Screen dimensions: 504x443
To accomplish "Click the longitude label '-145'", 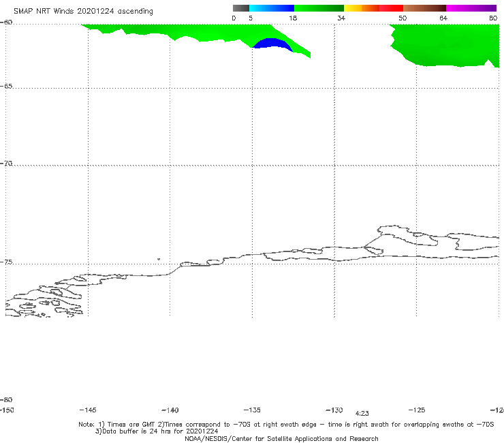I will click(x=88, y=410).
